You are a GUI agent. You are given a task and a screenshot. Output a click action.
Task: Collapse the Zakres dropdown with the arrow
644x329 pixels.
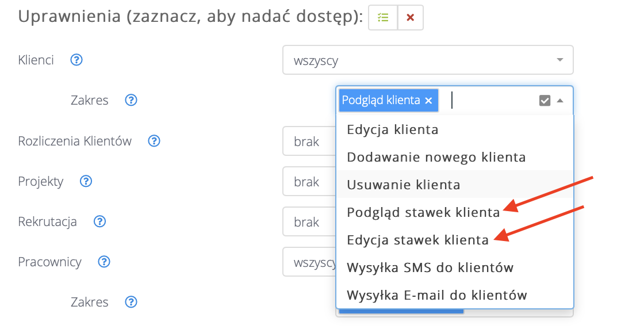[560, 101]
